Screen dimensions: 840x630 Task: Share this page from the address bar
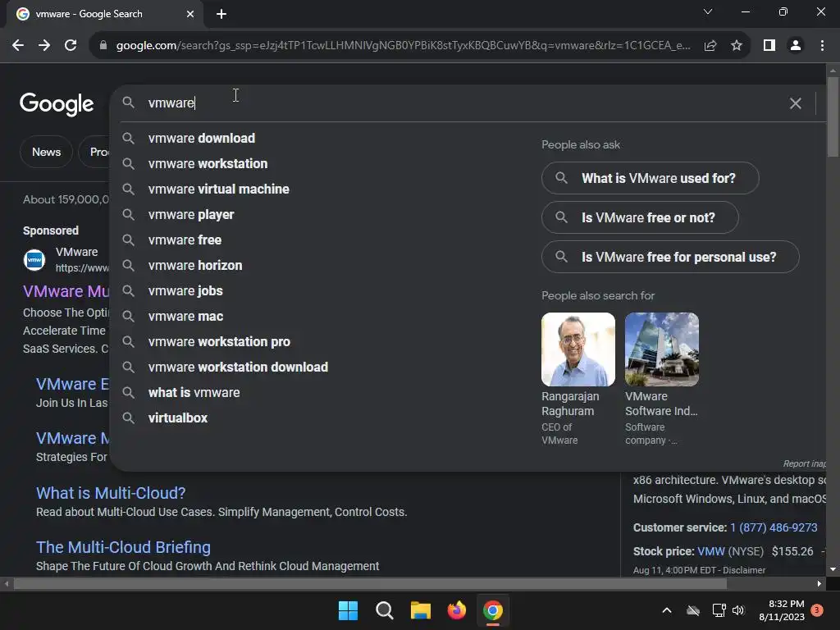[710, 46]
